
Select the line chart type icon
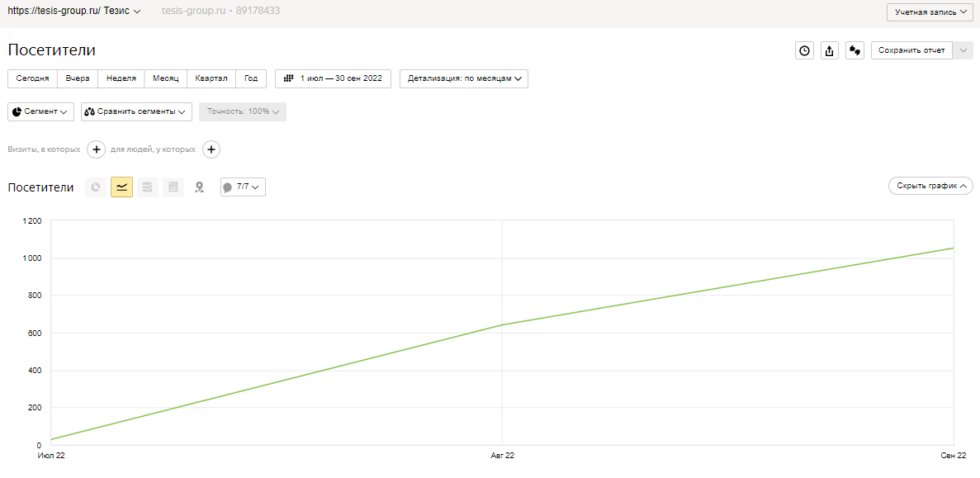tap(121, 187)
